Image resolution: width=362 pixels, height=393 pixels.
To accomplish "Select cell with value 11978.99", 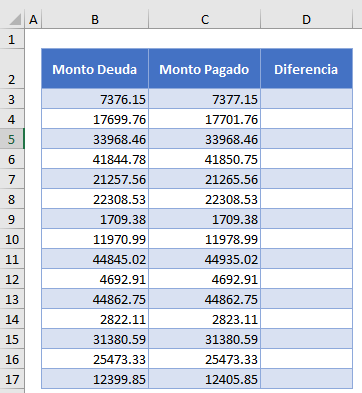I will [204, 239].
